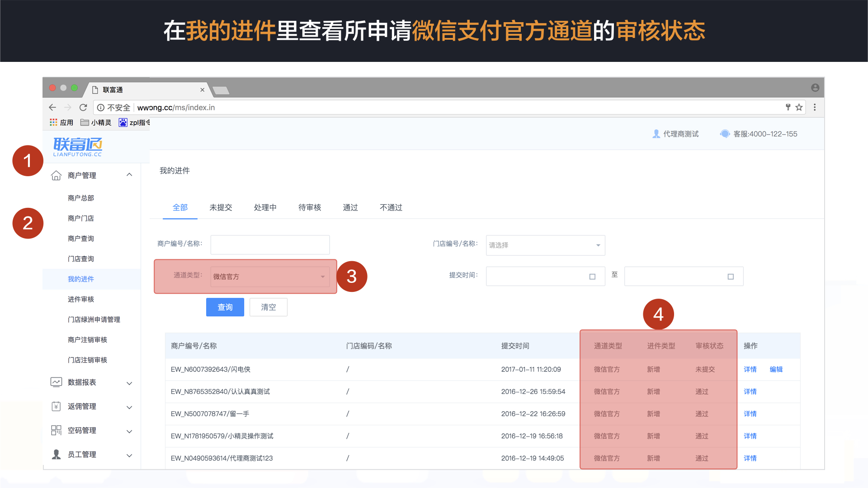
Task: Open the 门店编号/名称 请选择 dropdown
Action: point(545,245)
